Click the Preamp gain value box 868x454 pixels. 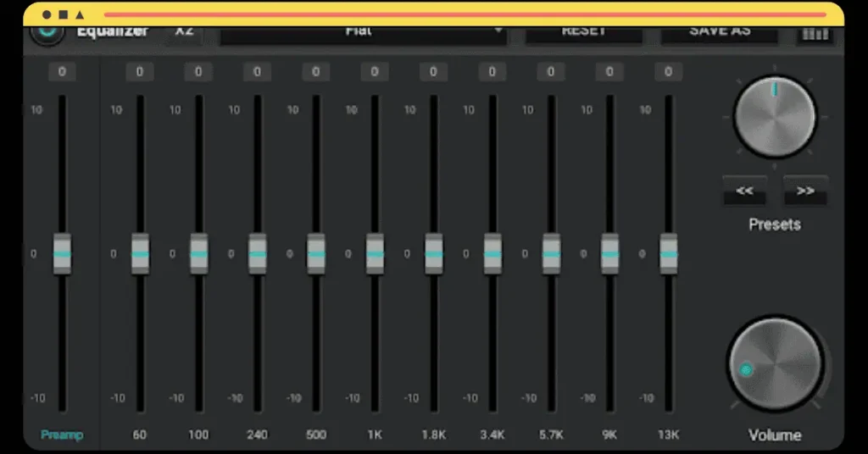tap(62, 72)
